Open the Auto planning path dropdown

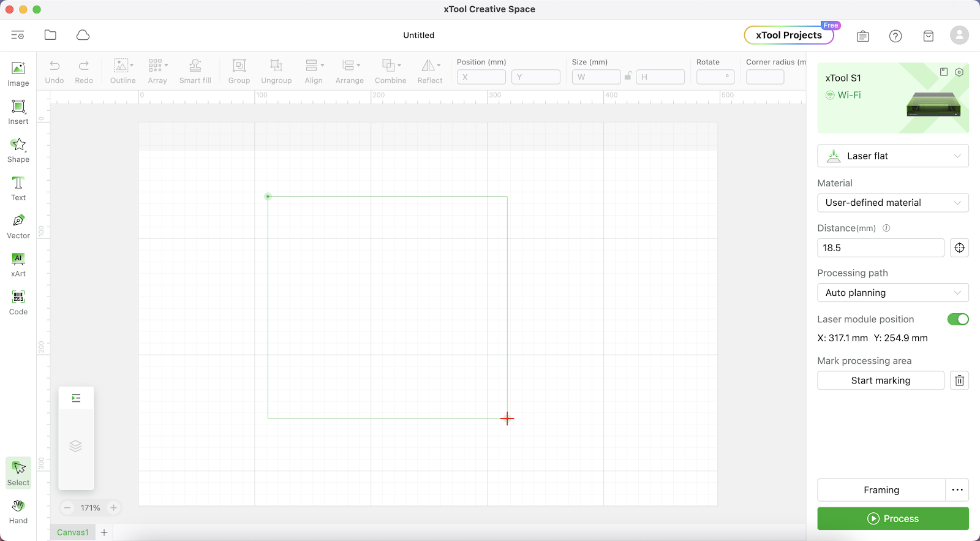[892, 293]
